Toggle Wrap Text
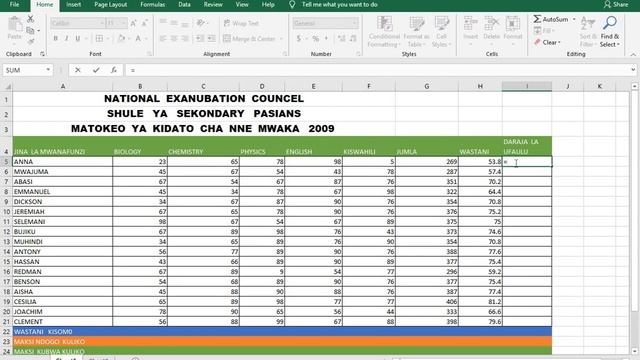 [241, 23]
